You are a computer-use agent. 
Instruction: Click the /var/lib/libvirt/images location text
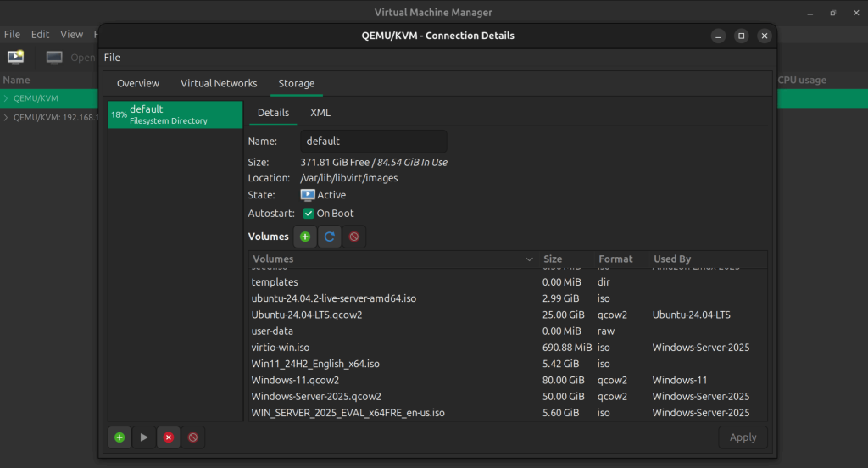coord(348,178)
